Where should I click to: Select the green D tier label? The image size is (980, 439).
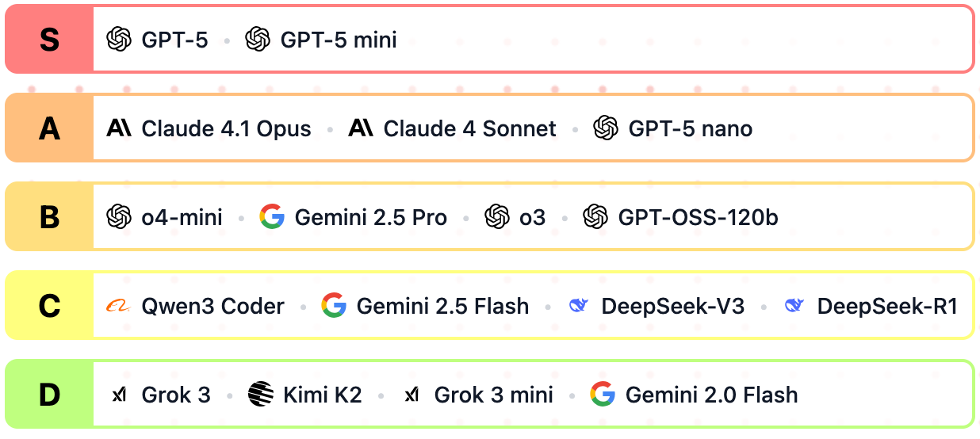(x=49, y=394)
